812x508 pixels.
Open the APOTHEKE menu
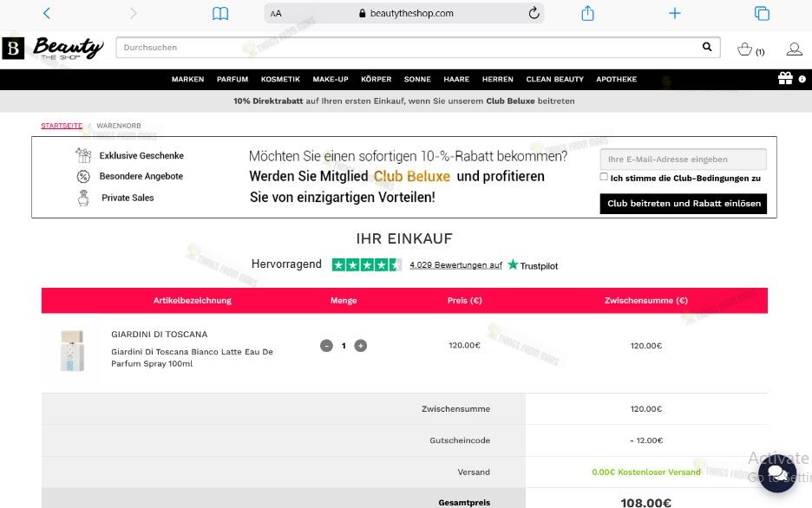[x=616, y=79]
